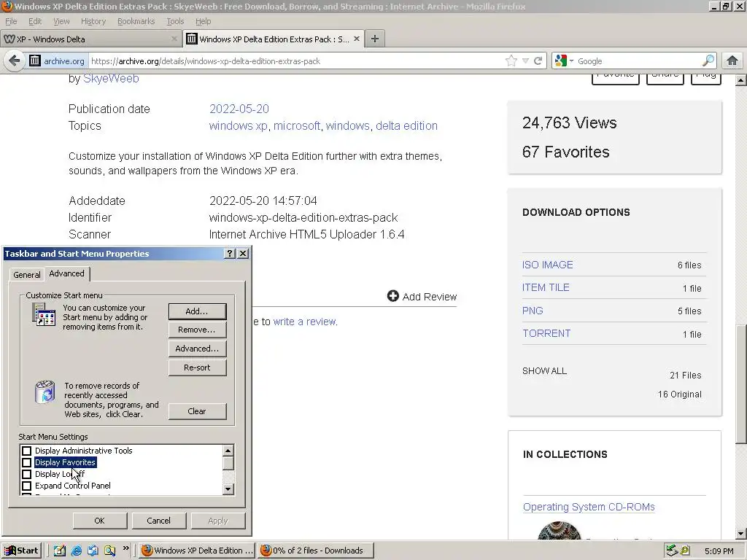Open the PNG download link

(x=533, y=311)
